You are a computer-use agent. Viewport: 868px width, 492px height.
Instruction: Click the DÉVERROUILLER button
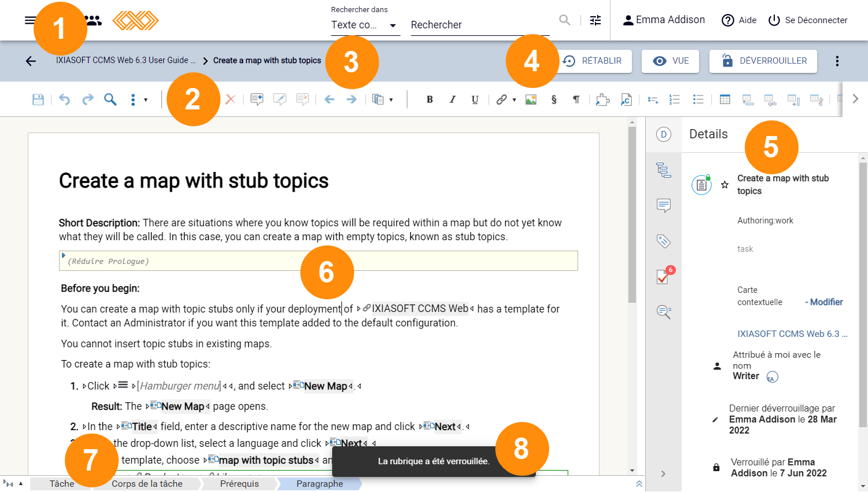[763, 61]
